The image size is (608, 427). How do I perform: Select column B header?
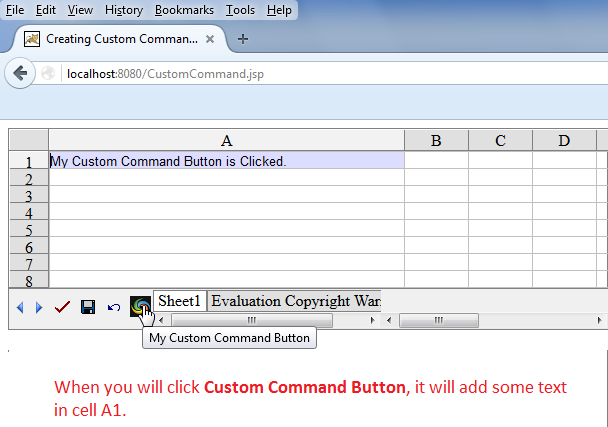(x=436, y=141)
